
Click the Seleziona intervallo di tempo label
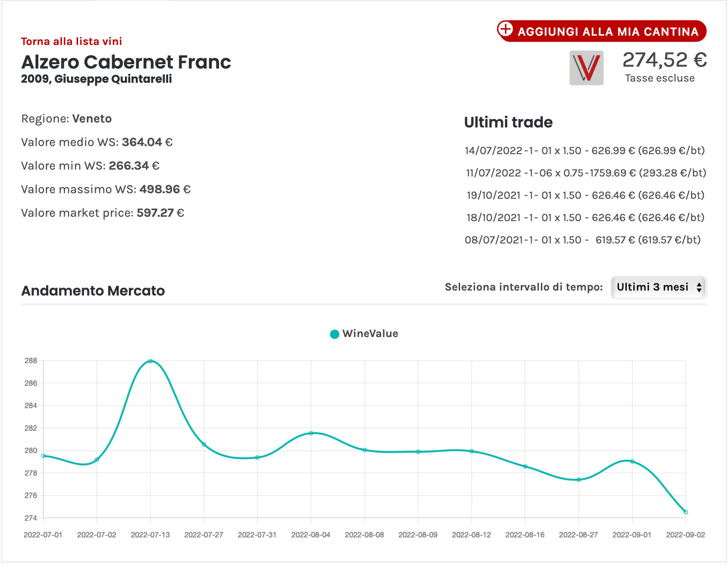click(x=524, y=287)
